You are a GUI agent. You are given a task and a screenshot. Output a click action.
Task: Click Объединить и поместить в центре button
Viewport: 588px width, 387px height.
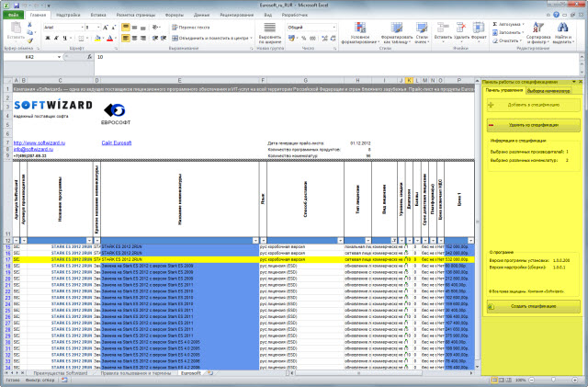[212, 38]
